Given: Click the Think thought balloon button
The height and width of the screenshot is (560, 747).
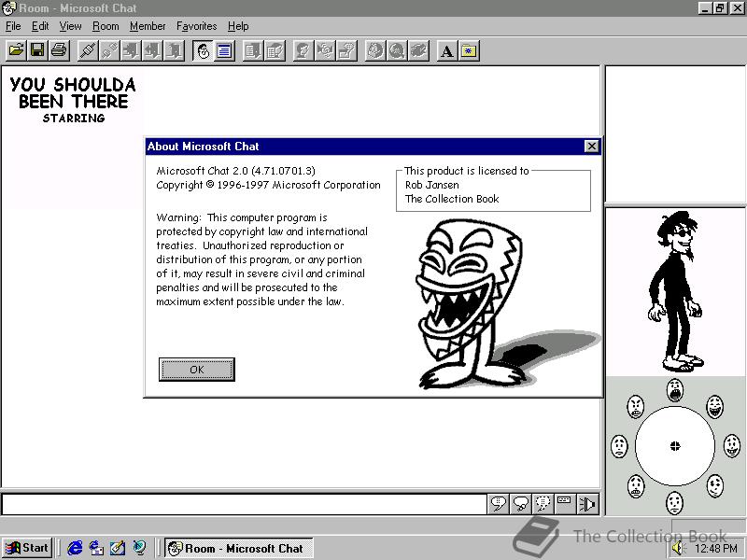Looking at the screenshot, I should point(521,504).
